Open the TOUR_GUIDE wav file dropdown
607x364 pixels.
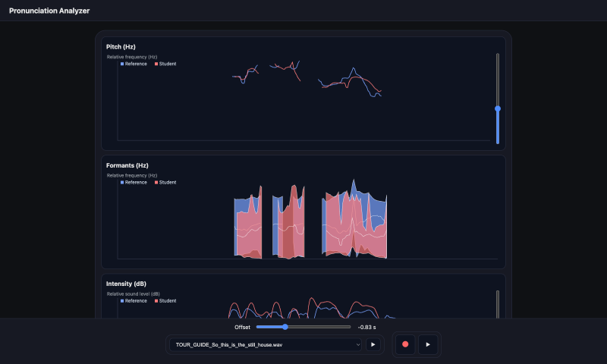point(265,344)
